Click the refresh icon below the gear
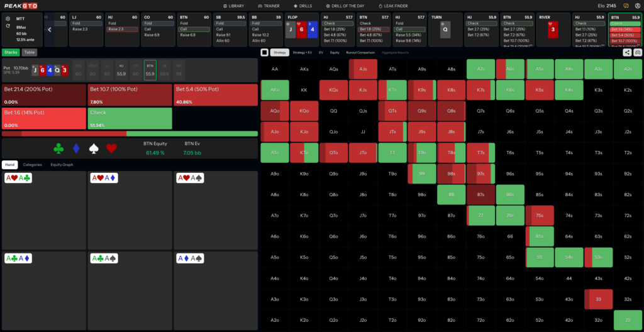The height and width of the screenshot is (332, 644). coord(8,26)
